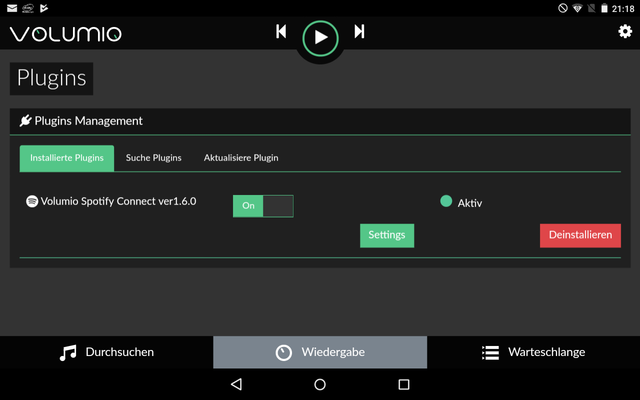Click the clock icon by Wiedergabe
640x400 pixels.
(284, 353)
